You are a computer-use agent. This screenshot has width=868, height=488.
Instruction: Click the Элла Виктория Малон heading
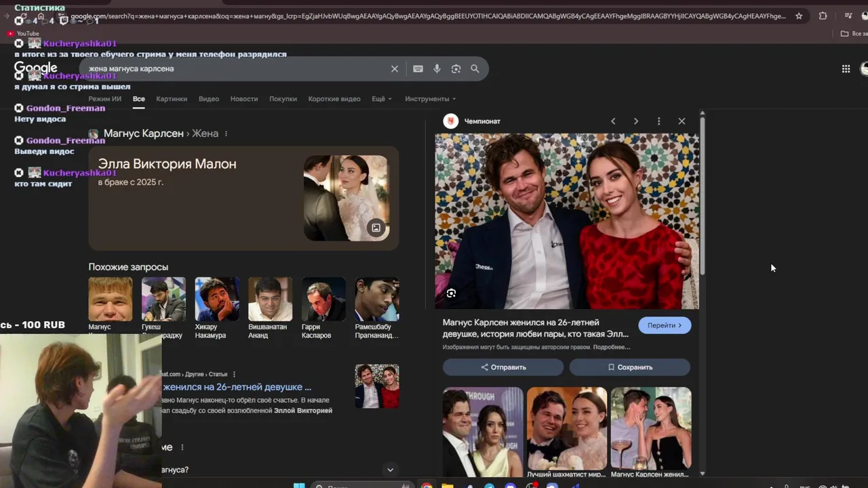[x=167, y=164]
